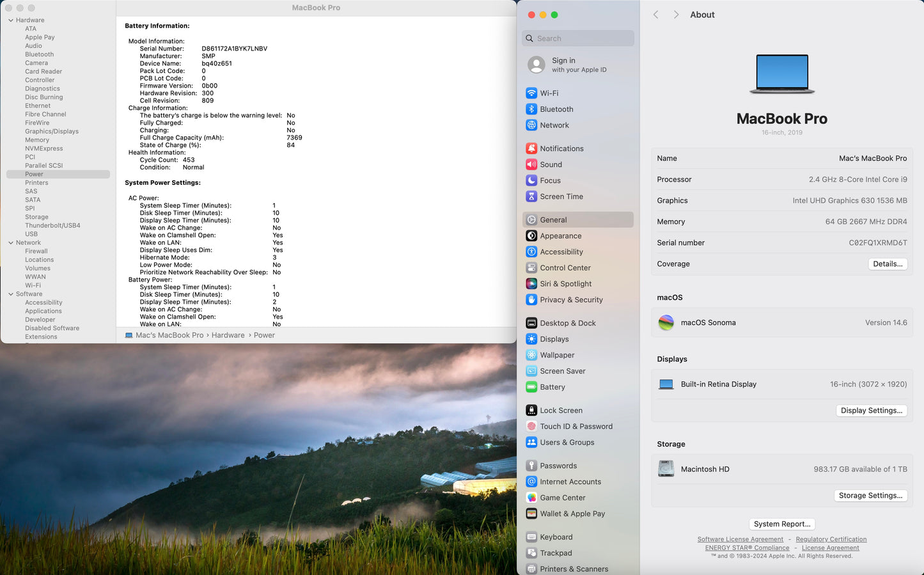The height and width of the screenshot is (575, 924).
Task: Select Desktop & Dock settings pane
Action: (568, 324)
